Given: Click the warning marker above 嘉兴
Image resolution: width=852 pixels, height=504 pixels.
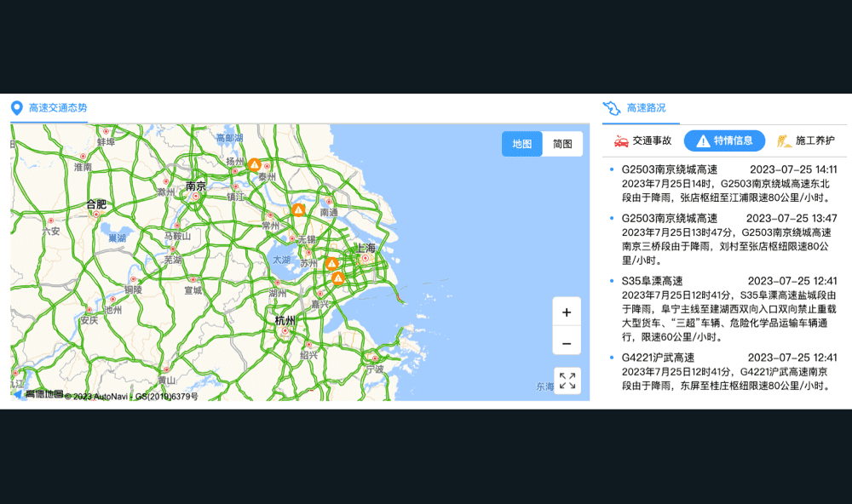Looking at the screenshot, I should 338,278.
